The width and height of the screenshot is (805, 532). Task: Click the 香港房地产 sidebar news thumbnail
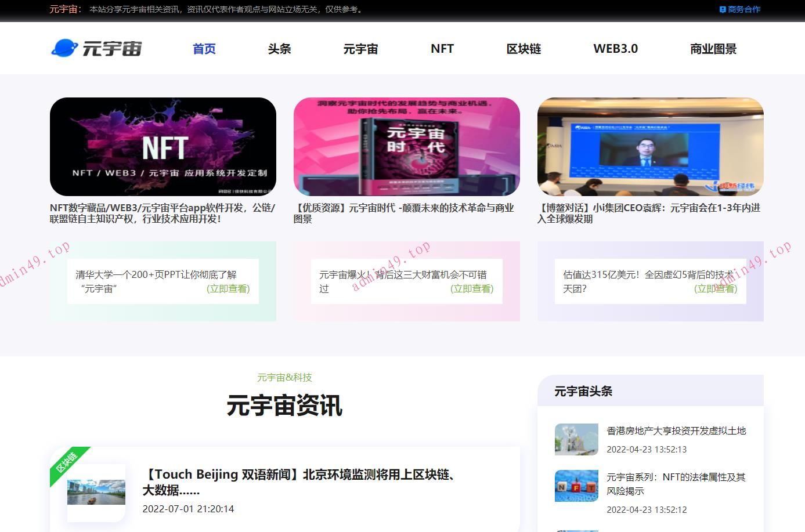(576, 439)
